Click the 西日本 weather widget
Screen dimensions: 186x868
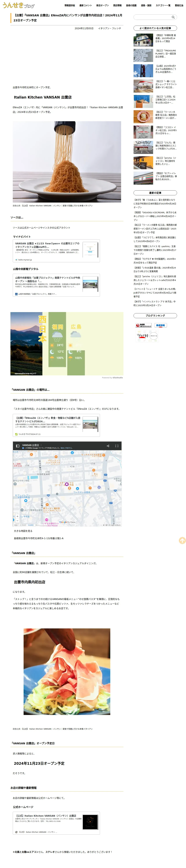click(x=67, y=344)
